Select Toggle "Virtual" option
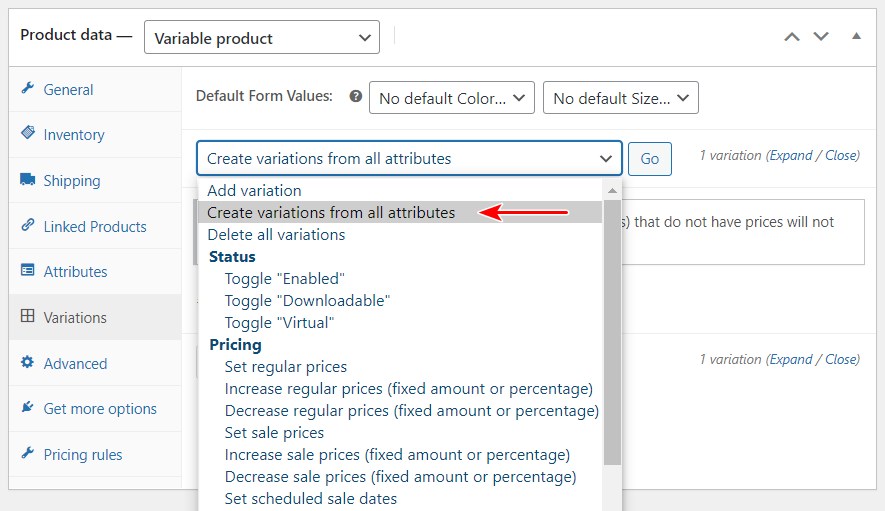The width and height of the screenshot is (885, 511). click(x=400, y=322)
